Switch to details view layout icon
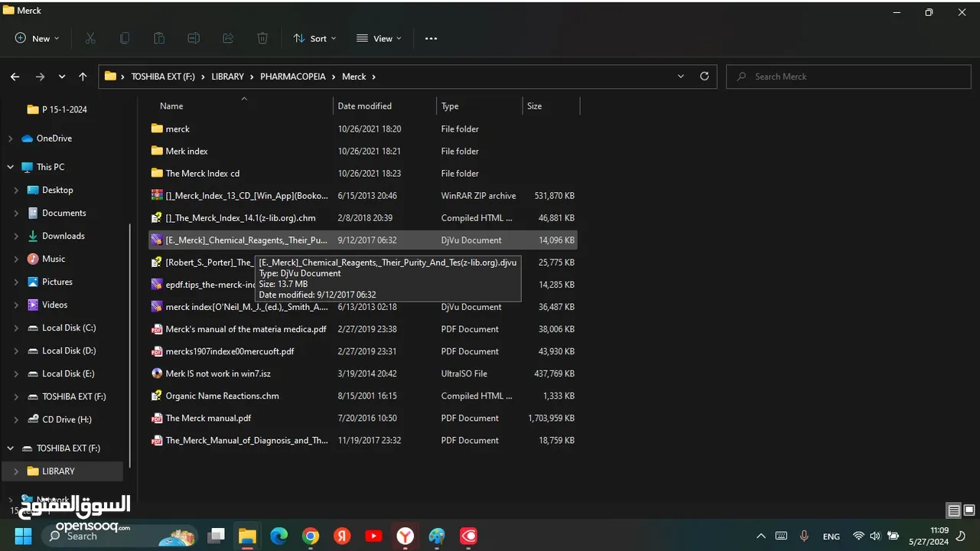The height and width of the screenshot is (551, 980). (x=954, y=510)
